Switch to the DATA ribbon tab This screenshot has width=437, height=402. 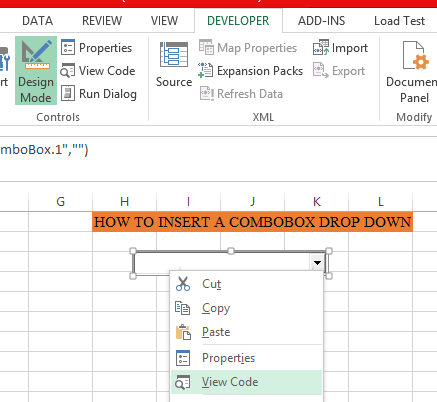tap(37, 21)
